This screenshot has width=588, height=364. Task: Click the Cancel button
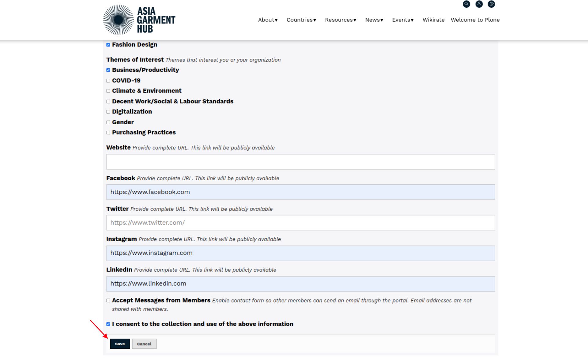(x=144, y=344)
